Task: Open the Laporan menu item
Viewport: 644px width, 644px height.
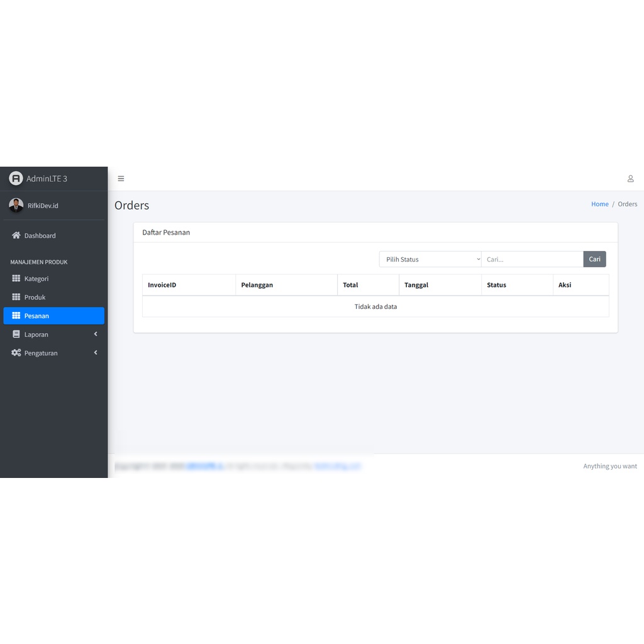Action: pos(54,335)
